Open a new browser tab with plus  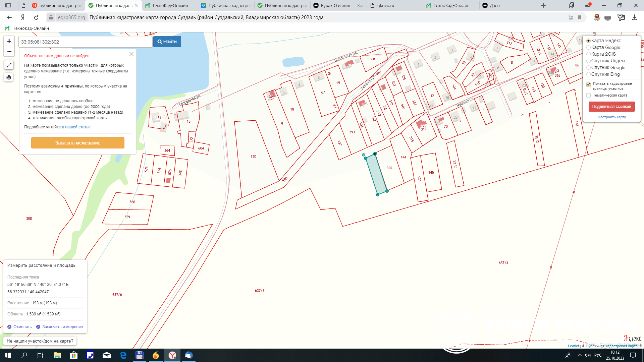point(543,5)
